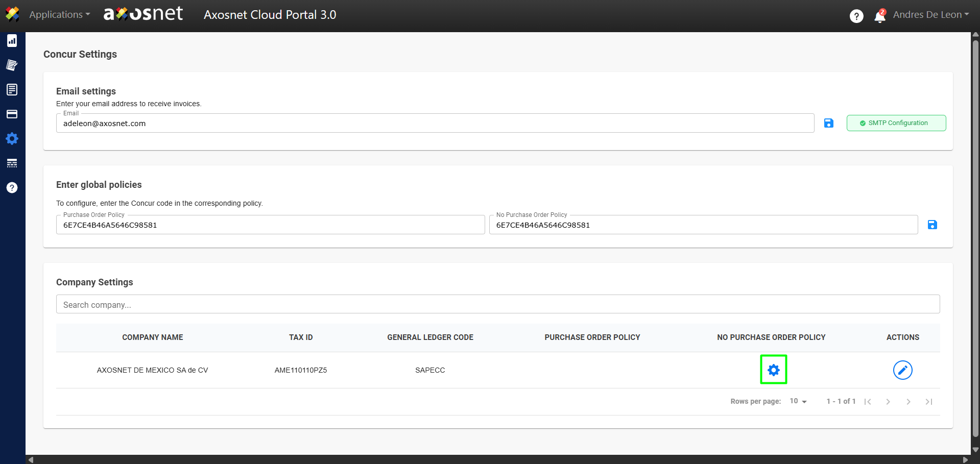Click the No Purchase Order Policy field
The image size is (980, 464).
[x=703, y=225]
